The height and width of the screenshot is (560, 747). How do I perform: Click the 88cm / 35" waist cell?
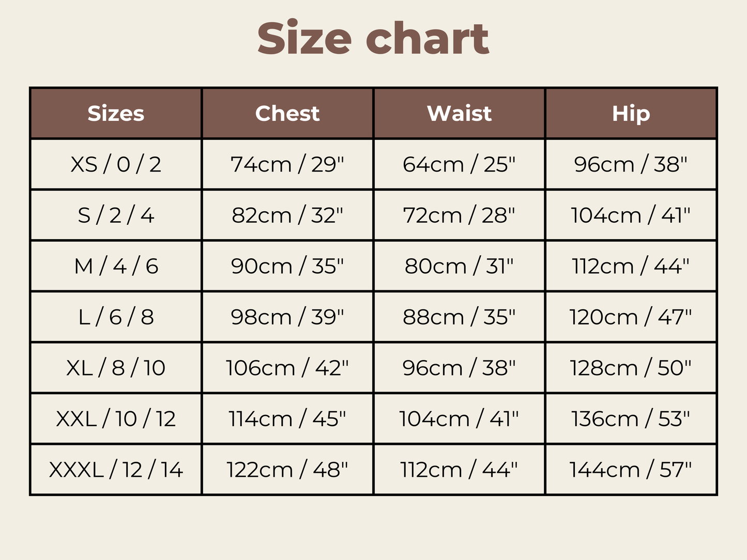(459, 317)
